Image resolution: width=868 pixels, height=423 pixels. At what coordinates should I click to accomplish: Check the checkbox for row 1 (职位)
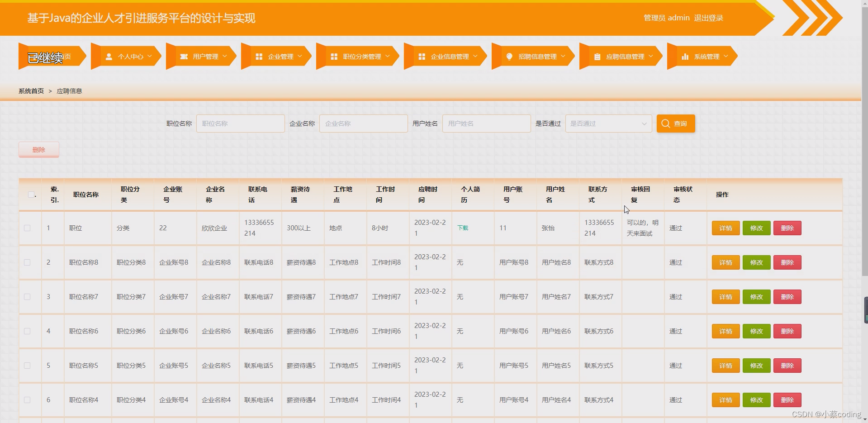[x=27, y=228]
